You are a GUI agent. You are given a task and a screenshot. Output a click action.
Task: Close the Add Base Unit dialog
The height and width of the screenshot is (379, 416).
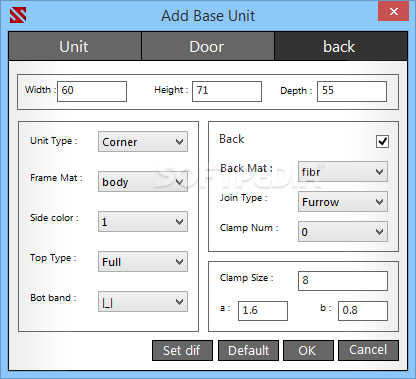[x=393, y=12]
